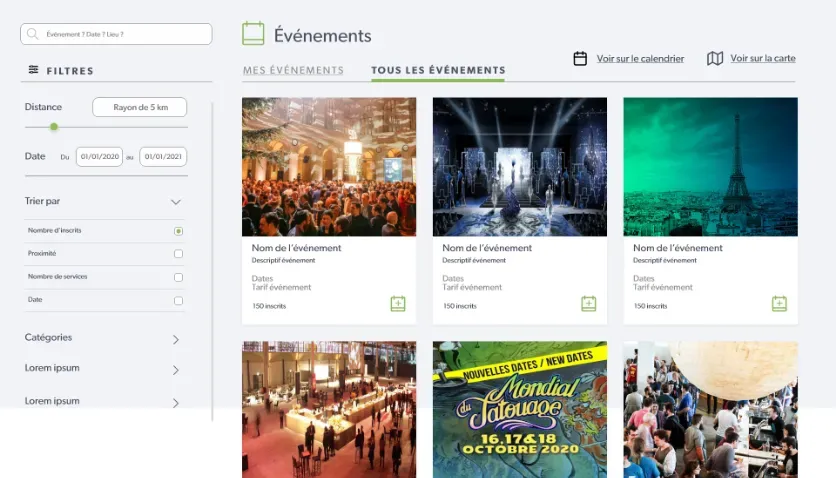Add the light show stage event to calendar
836x478 pixels.
589,304
